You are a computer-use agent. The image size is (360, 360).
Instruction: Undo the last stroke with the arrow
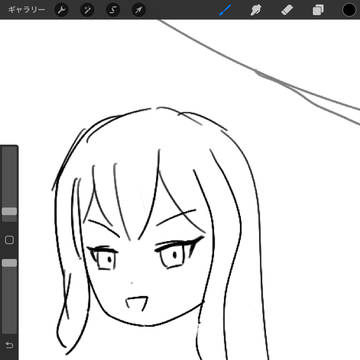tap(9, 345)
